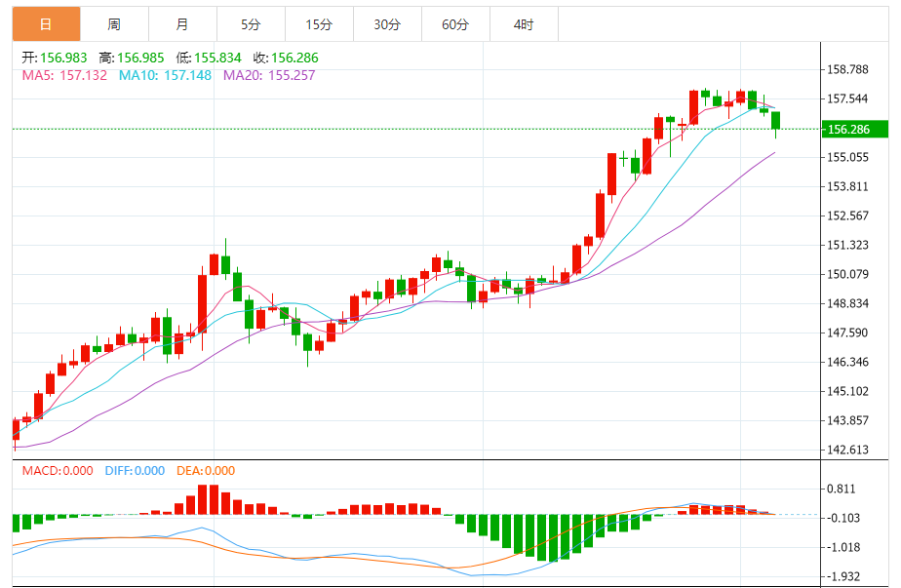Screen dimensions: 901x588
Task: Switch to the 周 weekly tab
Action: click(114, 24)
